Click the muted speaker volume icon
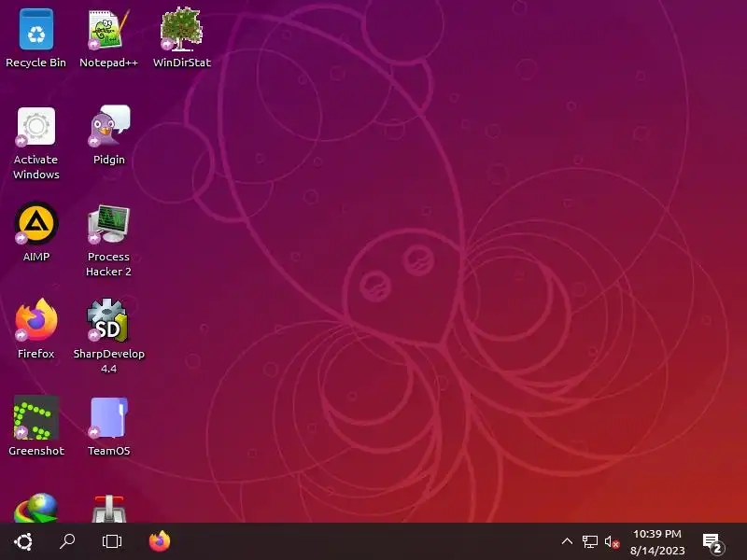The height and width of the screenshot is (560, 747). point(612,542)
